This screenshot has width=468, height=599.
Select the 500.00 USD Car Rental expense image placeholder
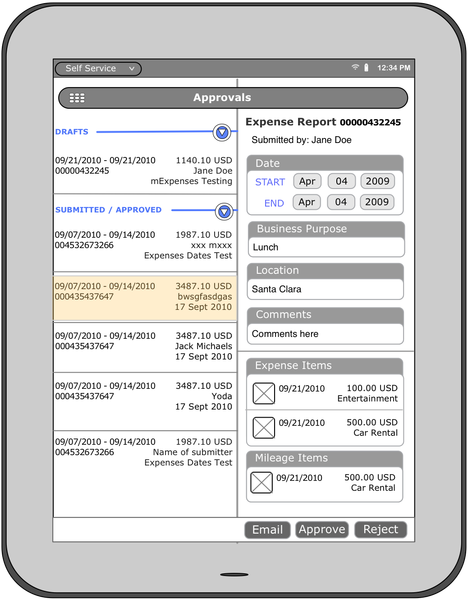264,427
